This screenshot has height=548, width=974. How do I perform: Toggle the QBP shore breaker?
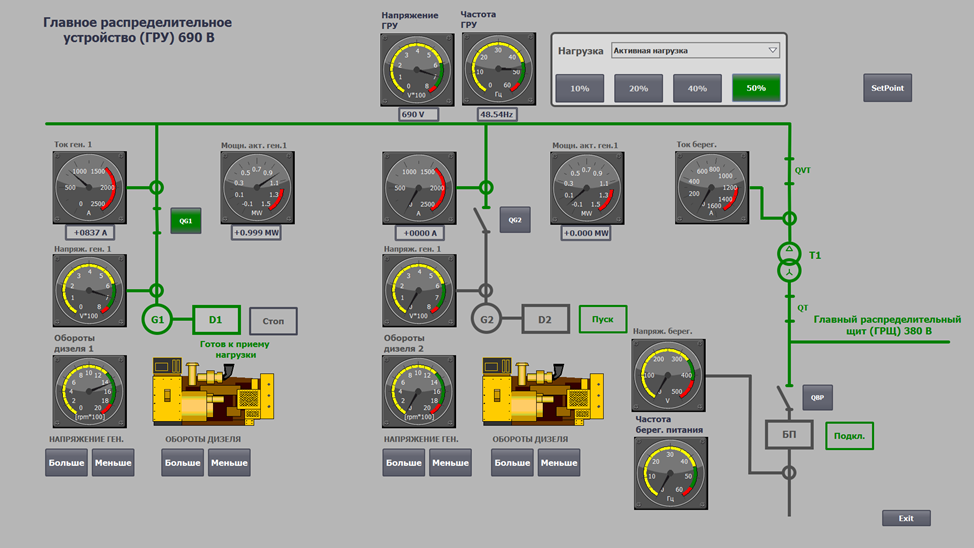pyautogui.click(x=817, y=398)
